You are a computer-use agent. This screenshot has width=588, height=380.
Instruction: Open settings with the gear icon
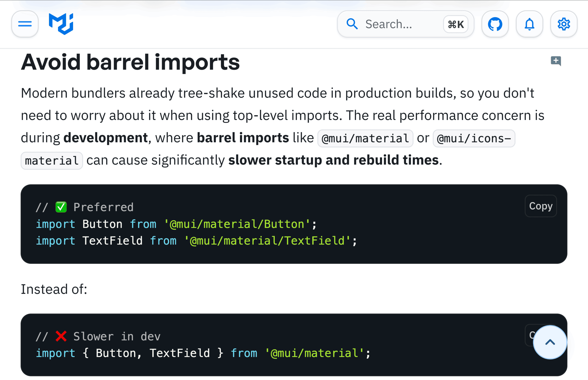click(x=564, y=24)
